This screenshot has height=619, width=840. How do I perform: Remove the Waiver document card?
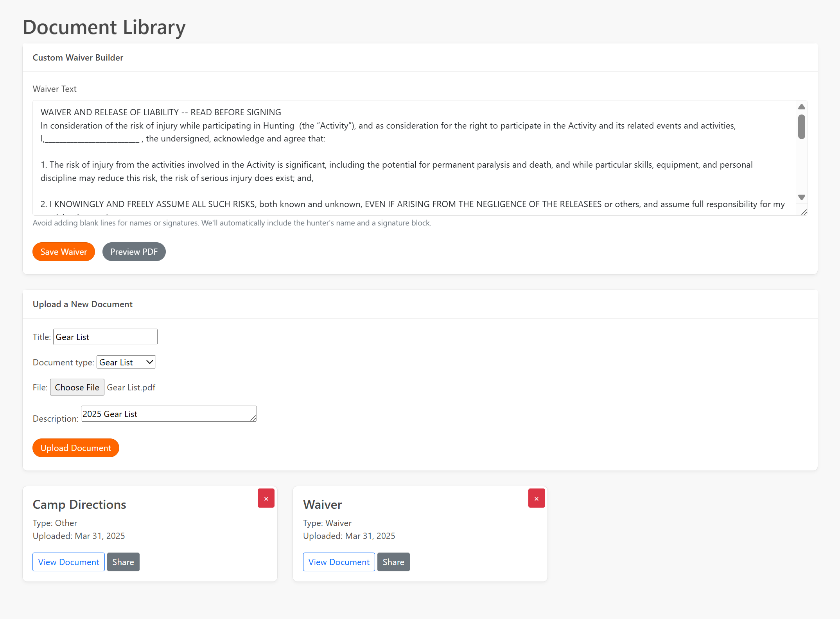(536, 498)
